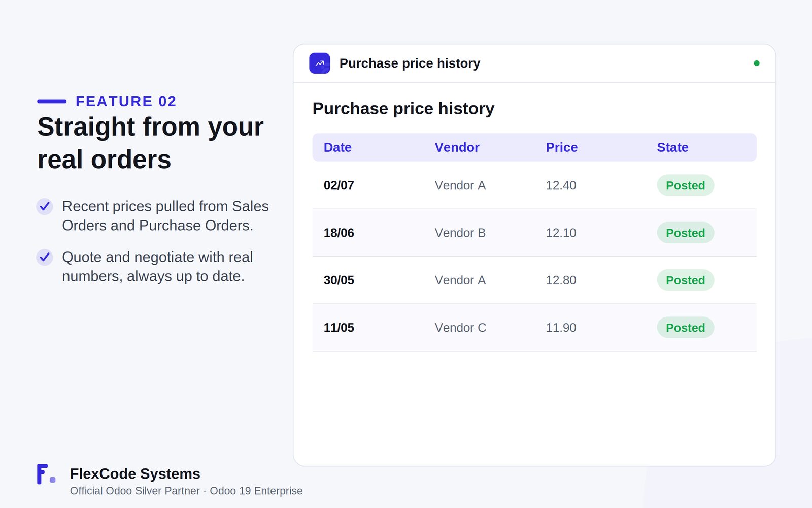Click the large 'Purchase price history' heading above table
This screenshot has height=508, width=812.
403,109
